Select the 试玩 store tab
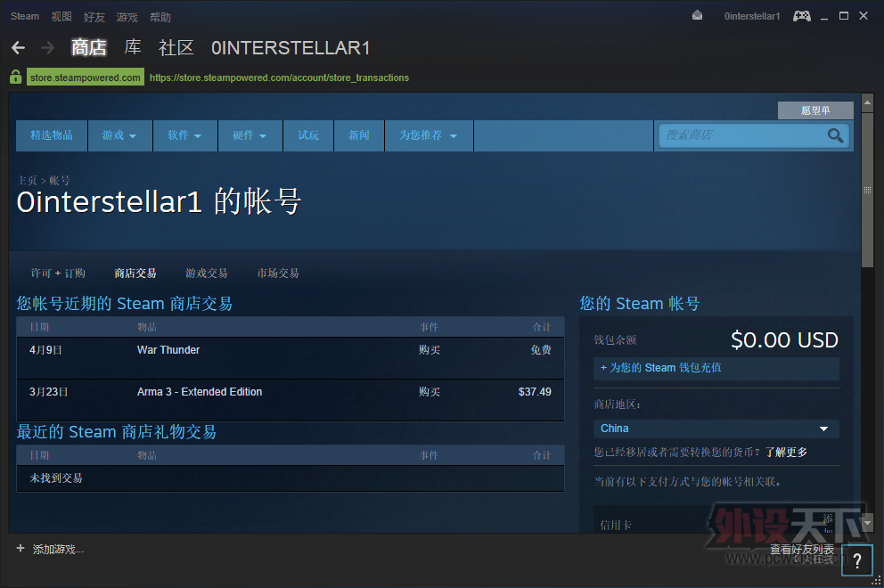 (x=308, y=135)
